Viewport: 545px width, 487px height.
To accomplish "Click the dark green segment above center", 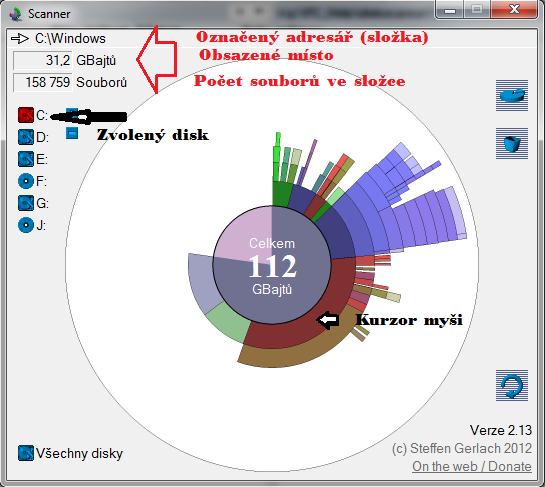I will (282, 194).
